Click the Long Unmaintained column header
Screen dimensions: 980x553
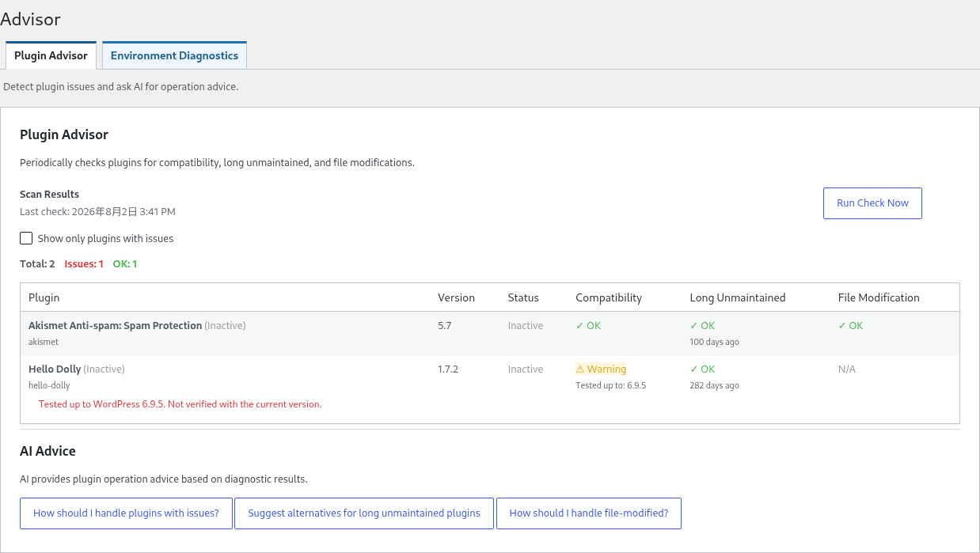click(738, 298)
